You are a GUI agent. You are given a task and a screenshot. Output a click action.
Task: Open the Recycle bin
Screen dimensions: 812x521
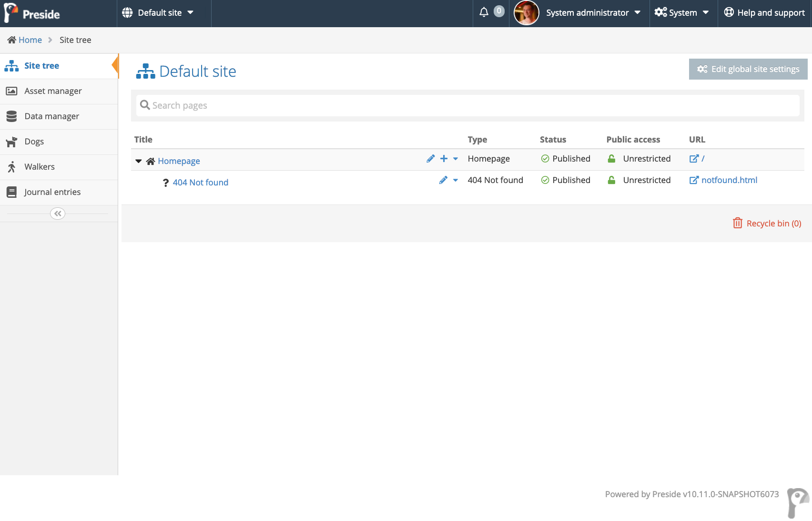coord(767,224)
